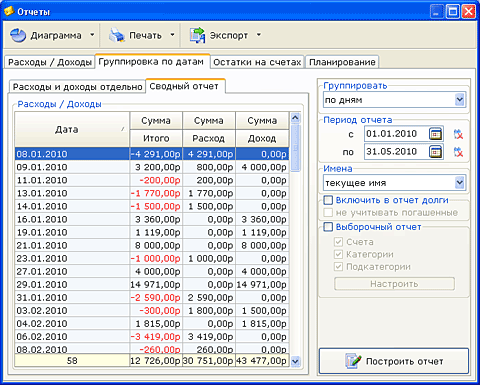Enable 'Включить в отчет долги' checkbox
This screenshot has width=480, height=385.
pyautogui.click(x=328, y=200)
